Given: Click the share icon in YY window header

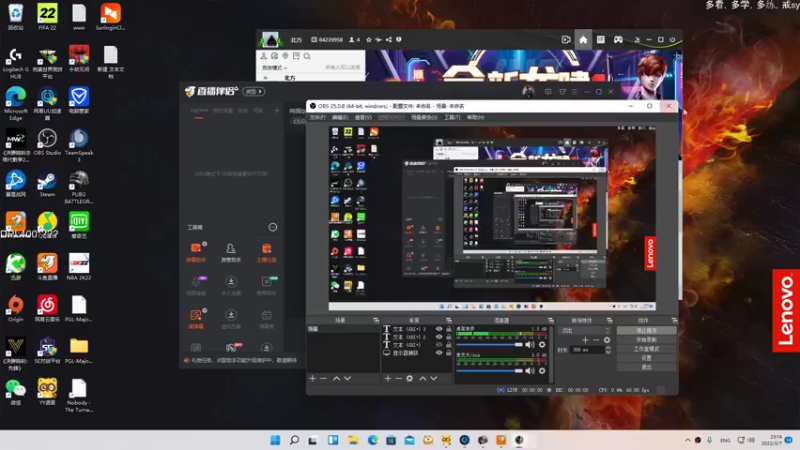Looking at the screenshot, I should pyautogui.click(x=389, y=40).
